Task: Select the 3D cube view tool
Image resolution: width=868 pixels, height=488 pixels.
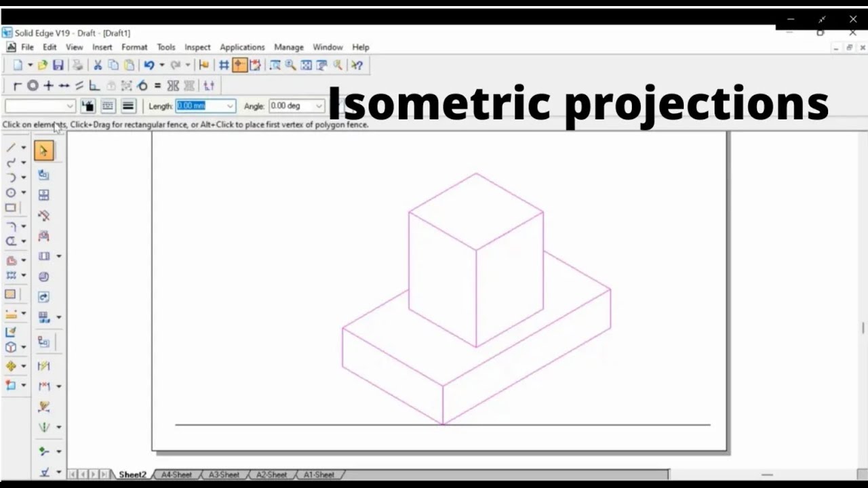Action: point(10,347)
